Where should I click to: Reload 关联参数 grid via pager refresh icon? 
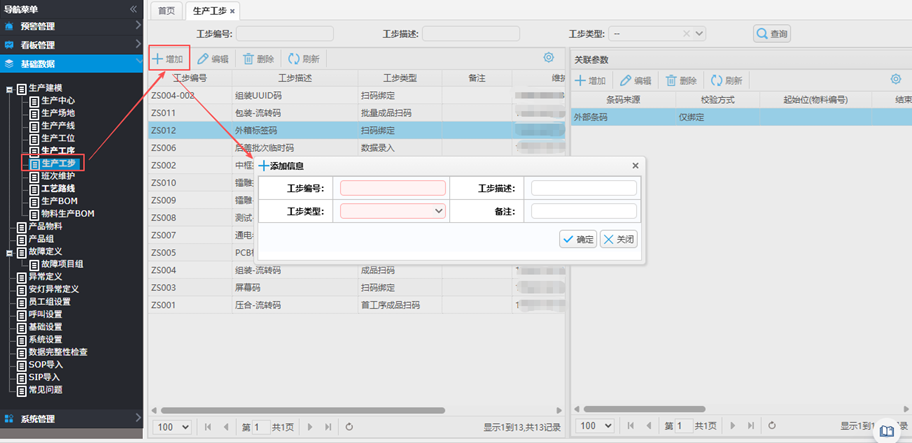click(x=772, y=426)
